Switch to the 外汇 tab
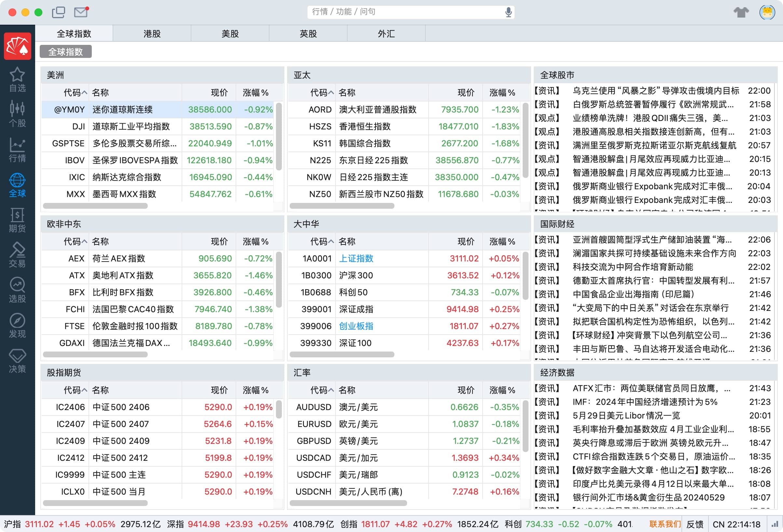The height and width of the screenshot is (532, 783). 386,34
